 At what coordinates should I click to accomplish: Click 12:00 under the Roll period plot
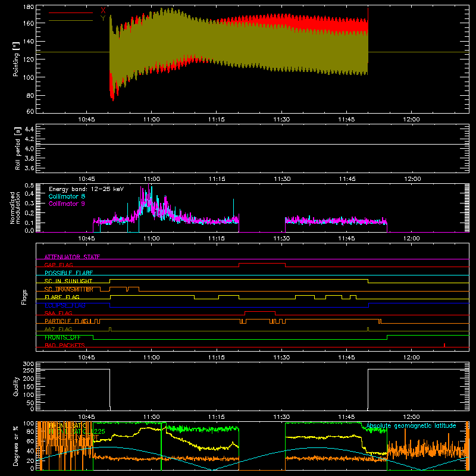coord(412,179)
